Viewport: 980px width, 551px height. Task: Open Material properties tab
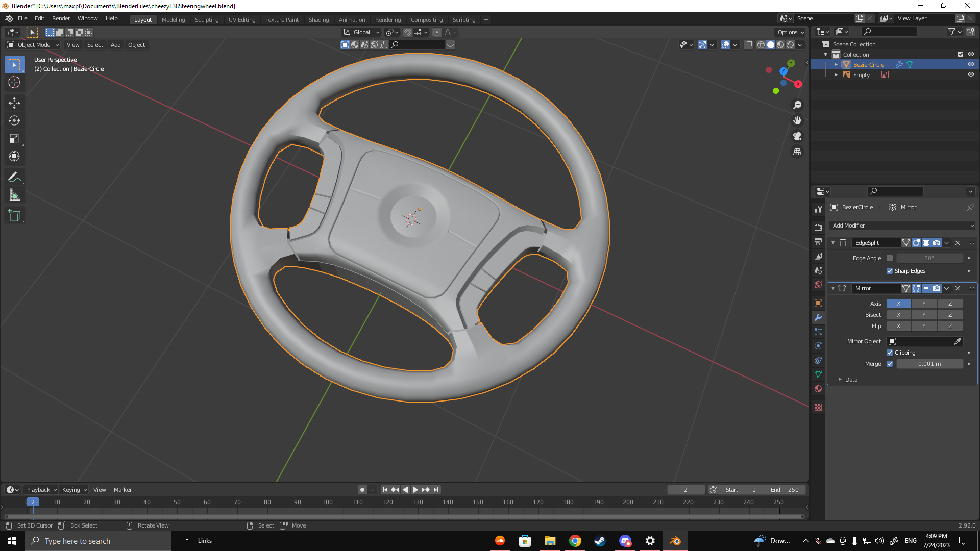click(818, 389)
